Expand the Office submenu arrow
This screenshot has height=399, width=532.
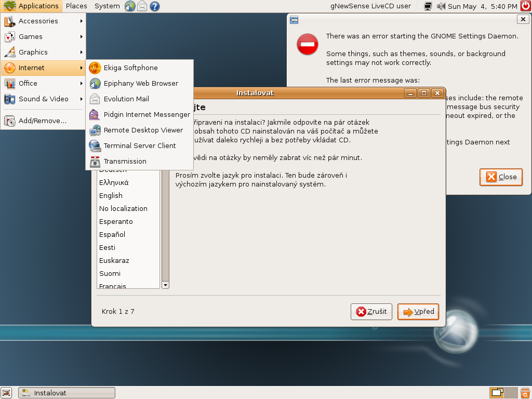point(82,84)
